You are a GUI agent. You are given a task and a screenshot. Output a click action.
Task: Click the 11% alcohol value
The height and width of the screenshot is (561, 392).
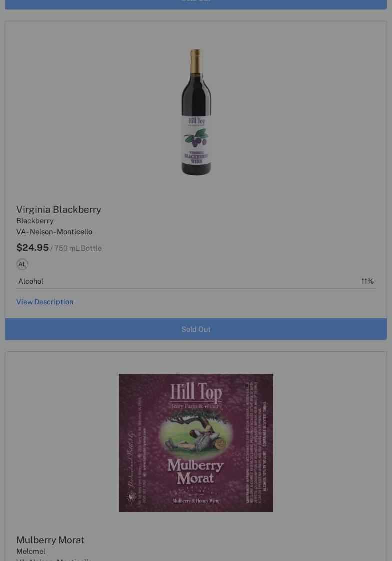pos(367,281)
